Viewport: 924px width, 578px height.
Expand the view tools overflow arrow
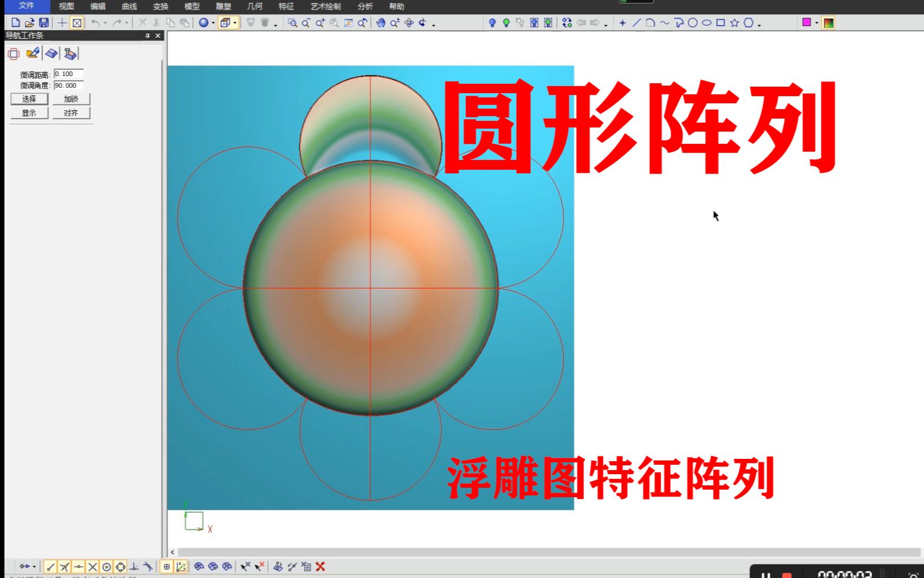coord(434,25)
